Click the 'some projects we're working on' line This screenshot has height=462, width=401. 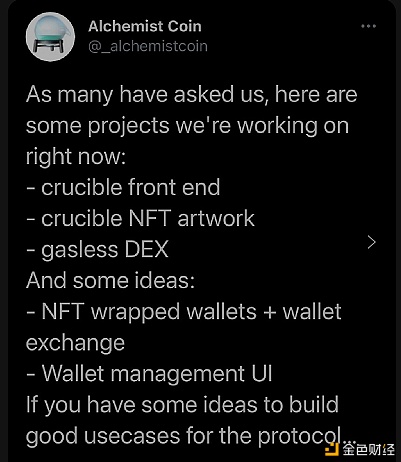187,126
